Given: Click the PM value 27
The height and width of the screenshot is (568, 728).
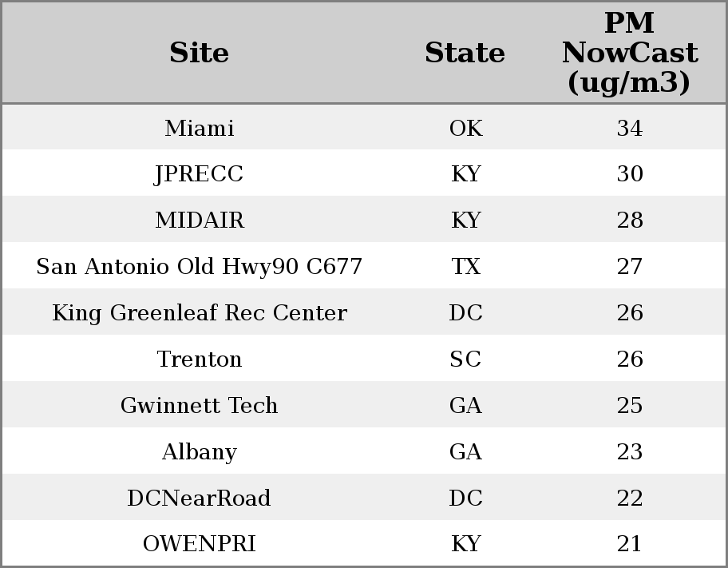Looking at the screenshot, I should click(x=629, y=267).
